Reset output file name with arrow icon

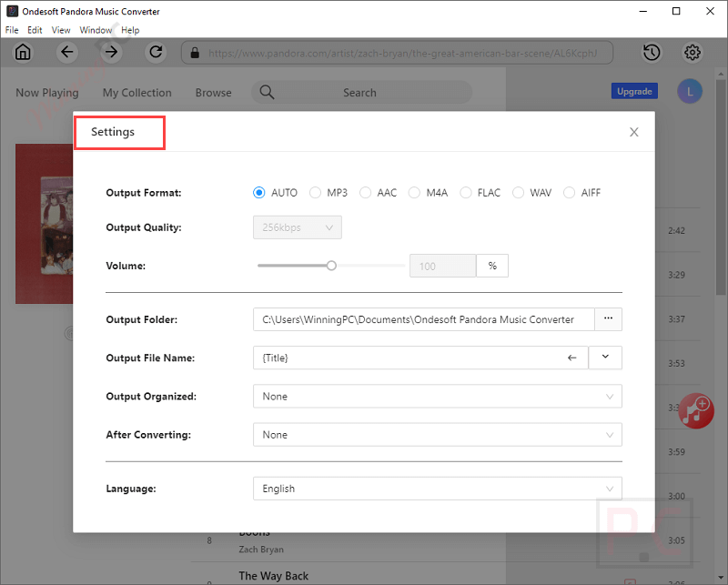[x=572, y=358]
